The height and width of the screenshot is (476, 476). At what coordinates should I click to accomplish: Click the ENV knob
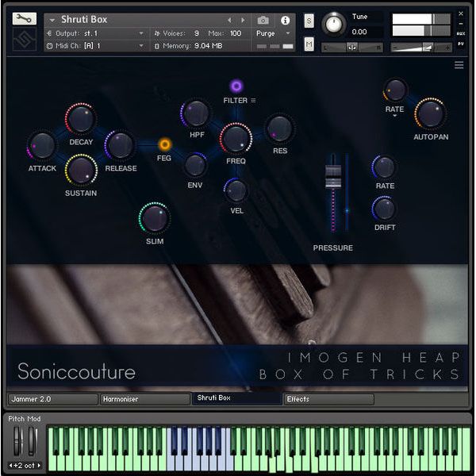[x=195, y=165]
